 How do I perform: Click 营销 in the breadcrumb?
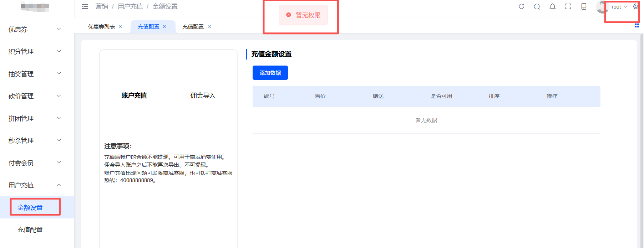coord(102,6)
